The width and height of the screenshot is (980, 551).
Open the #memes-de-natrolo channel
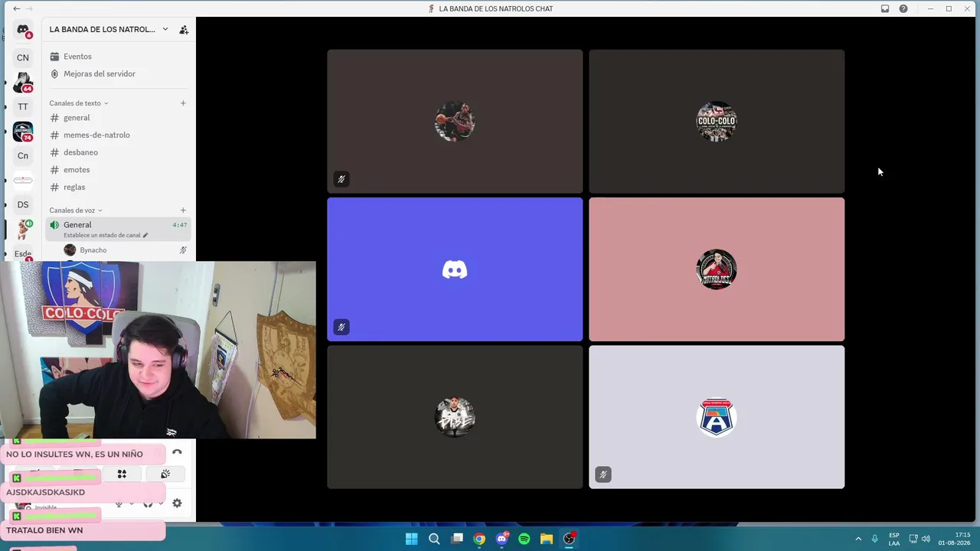pyautogui.click(x=119, y=135)
